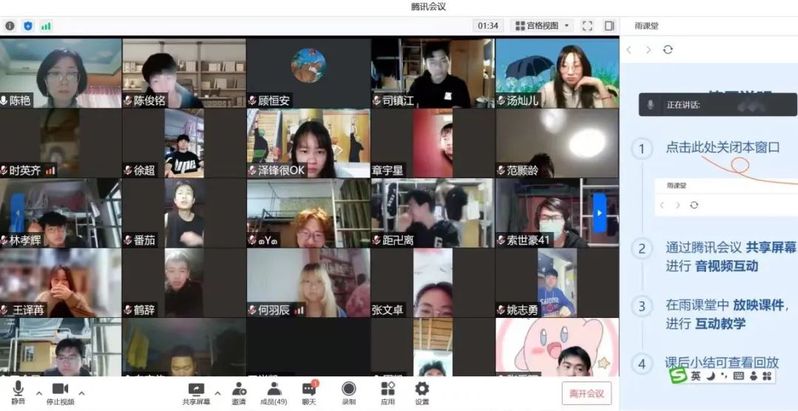Click the 点击此处关闭本窗口 link
Viewport: 798px width, 411px height.
(722, 147)
